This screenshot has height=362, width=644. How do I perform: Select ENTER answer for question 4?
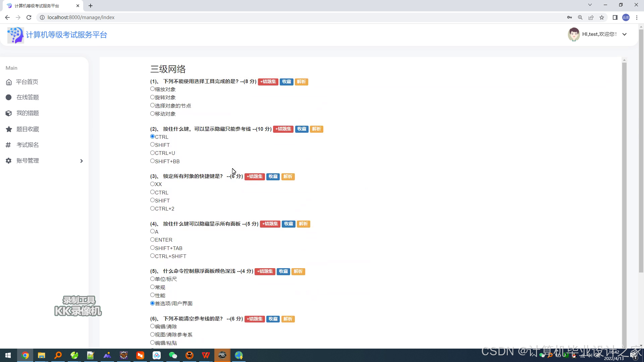[x=152, y=239]
